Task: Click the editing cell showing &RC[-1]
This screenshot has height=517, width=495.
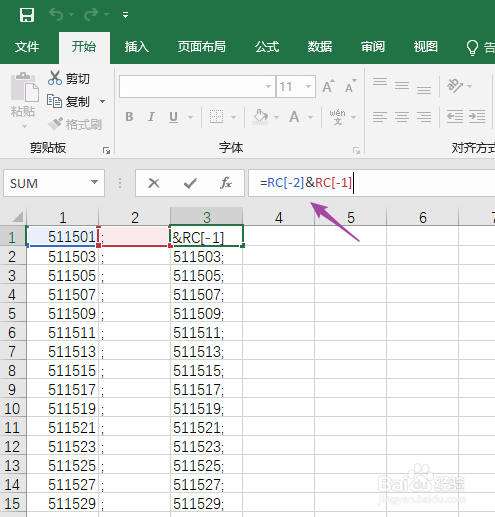Action: point(207,237)
